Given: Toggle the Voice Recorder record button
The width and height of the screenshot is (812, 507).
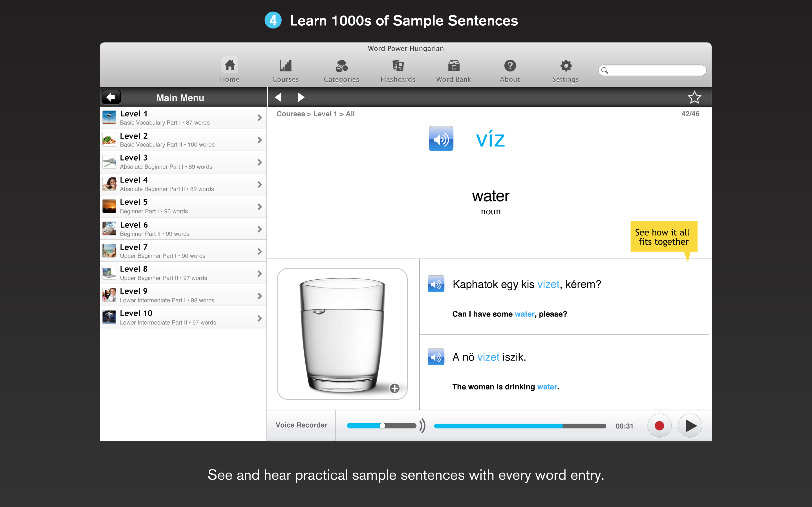Looking at the screenshot, I should coord(659,425).
